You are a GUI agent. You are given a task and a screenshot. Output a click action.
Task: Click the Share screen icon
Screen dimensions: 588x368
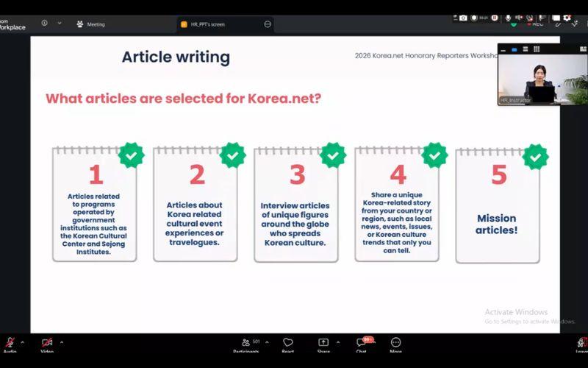323,342
